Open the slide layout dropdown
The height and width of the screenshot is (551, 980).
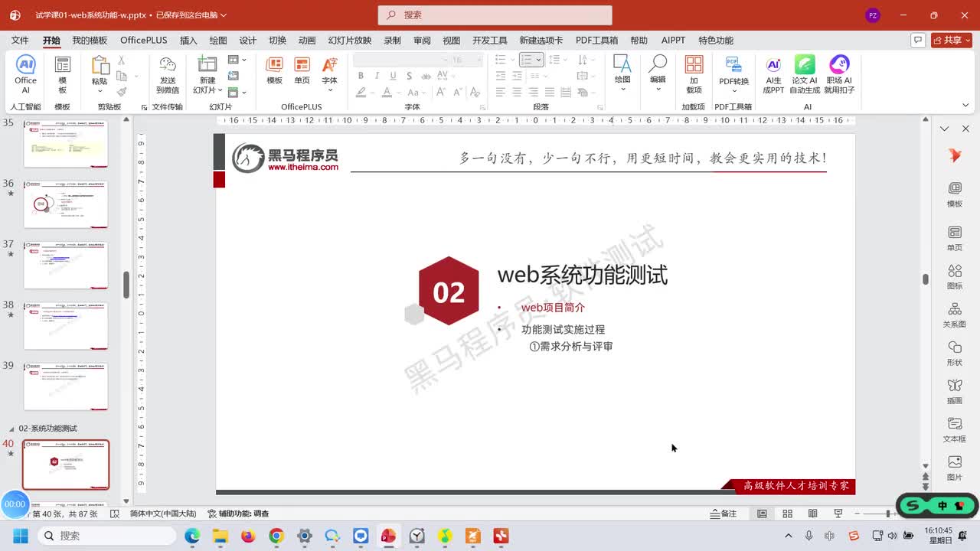(237, 60)
